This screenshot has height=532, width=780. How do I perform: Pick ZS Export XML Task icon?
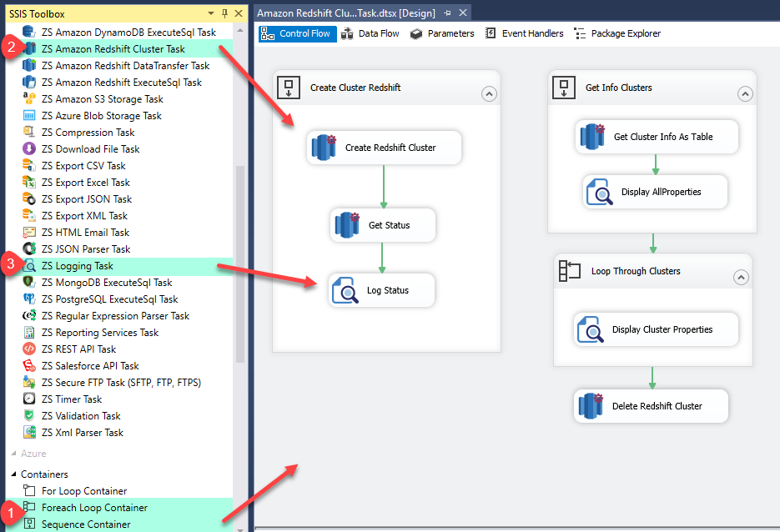29,216
